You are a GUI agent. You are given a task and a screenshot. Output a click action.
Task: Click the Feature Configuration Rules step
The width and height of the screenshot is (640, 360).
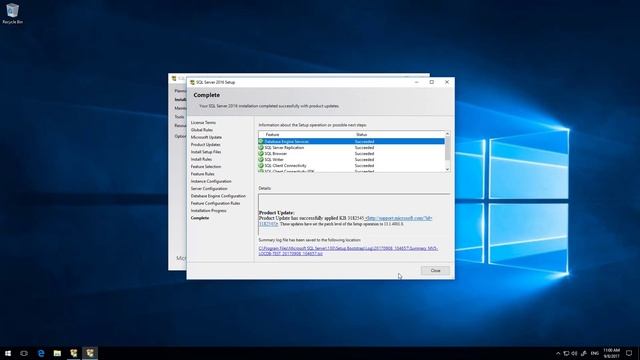[x=215, y=203]
